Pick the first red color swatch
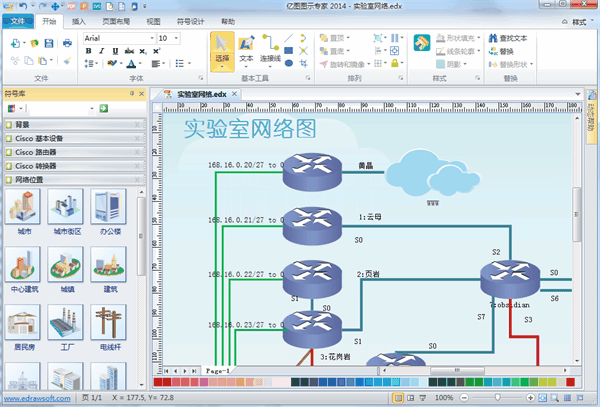 pyautogui.click(x=158, y=382)
